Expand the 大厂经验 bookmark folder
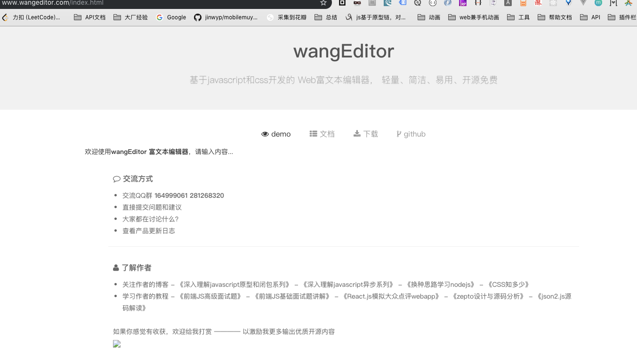This screenshot has width=637, height=364. click(131, 17)
